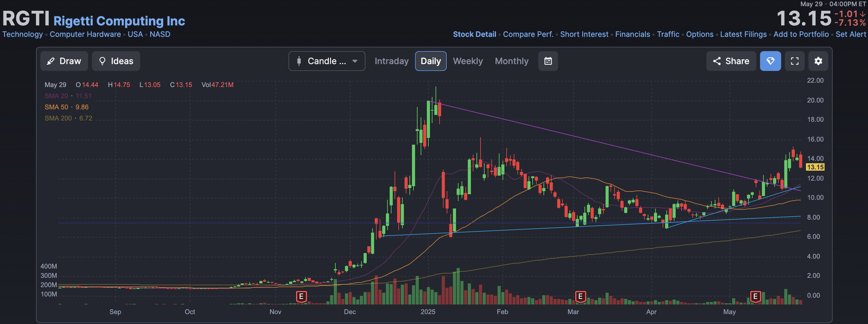
Task: Click the -7.13% change value
Action: coord(850,23)
